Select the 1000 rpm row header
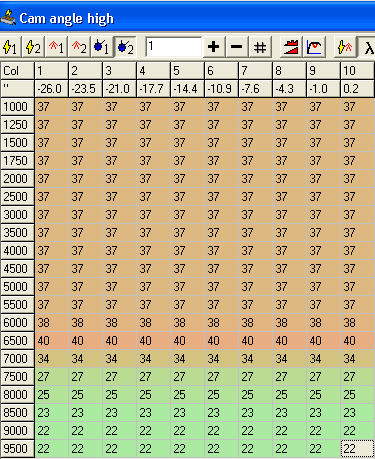Screen dimensions: 375x459 point(17,107)
